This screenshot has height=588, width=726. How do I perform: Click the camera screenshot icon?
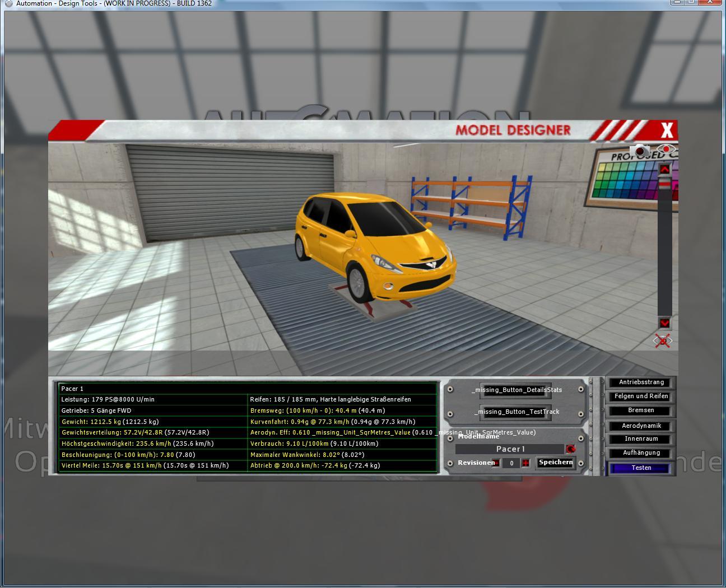click(640, 151)
